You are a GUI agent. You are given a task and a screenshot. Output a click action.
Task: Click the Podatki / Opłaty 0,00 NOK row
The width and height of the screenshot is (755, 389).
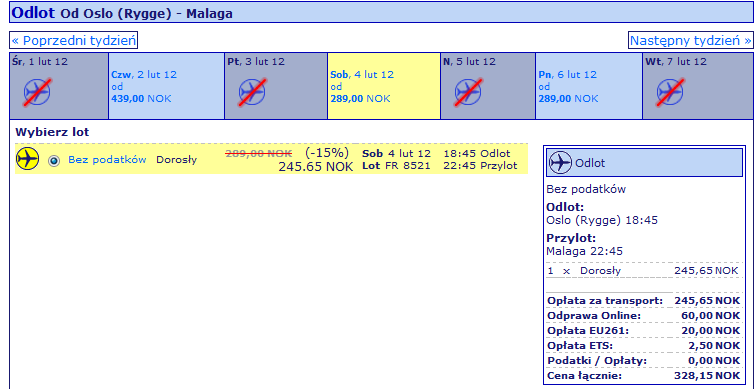pyautogui.click(x=643, y=361)
